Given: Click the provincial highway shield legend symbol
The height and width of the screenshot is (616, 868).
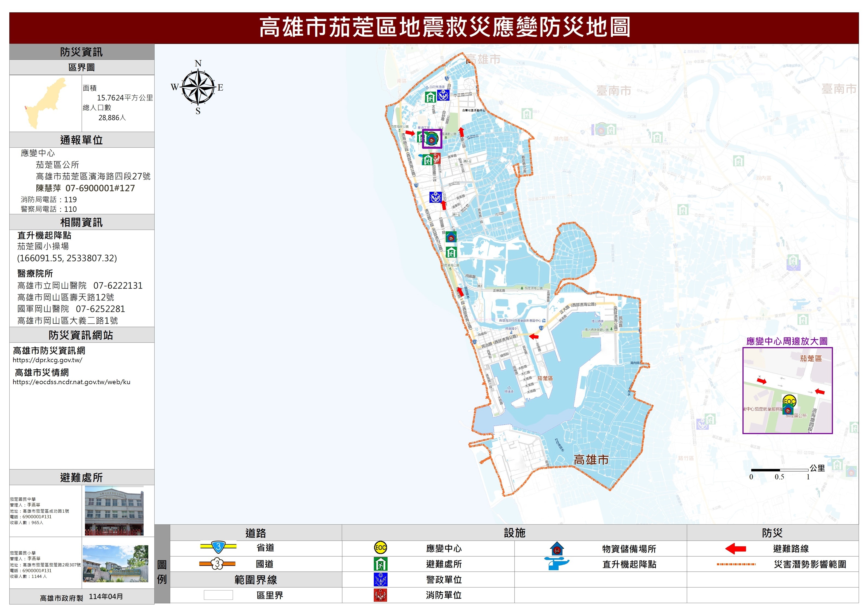Looking at the screenshot, I should click(x=218, y=547).
